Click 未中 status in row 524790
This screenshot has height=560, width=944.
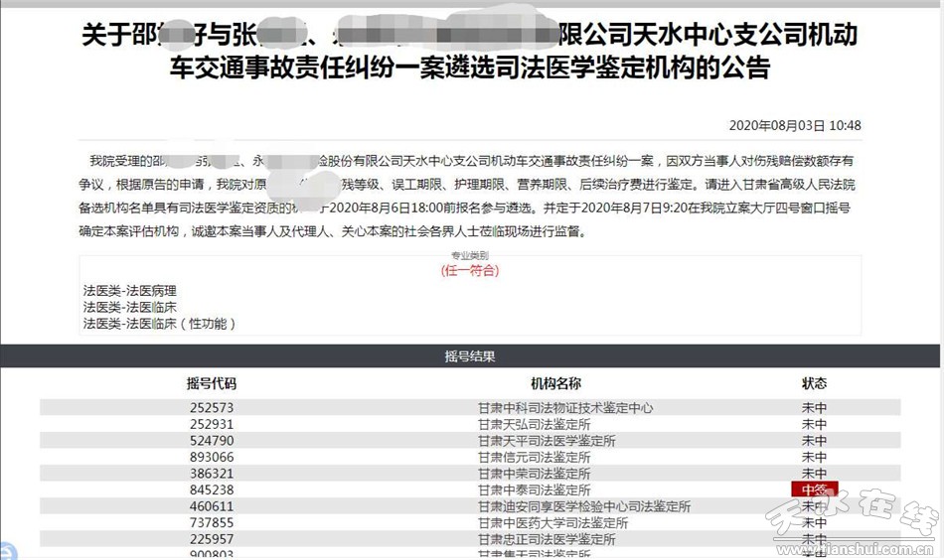click(x=814, y=440)
